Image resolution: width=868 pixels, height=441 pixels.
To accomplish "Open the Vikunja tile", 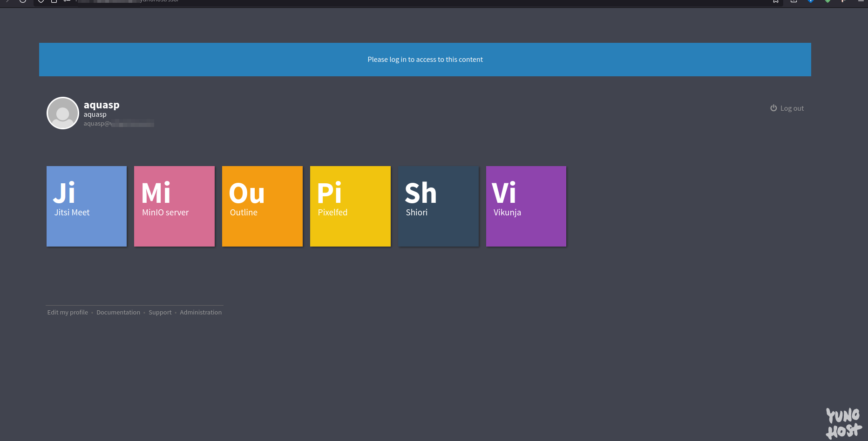I will click(526, 206).
